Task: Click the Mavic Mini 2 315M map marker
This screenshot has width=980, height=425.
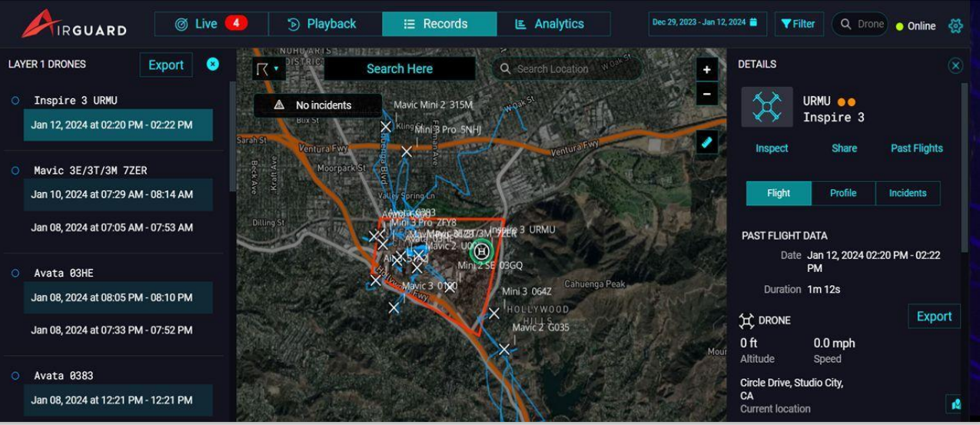Action: pos(386,126)
